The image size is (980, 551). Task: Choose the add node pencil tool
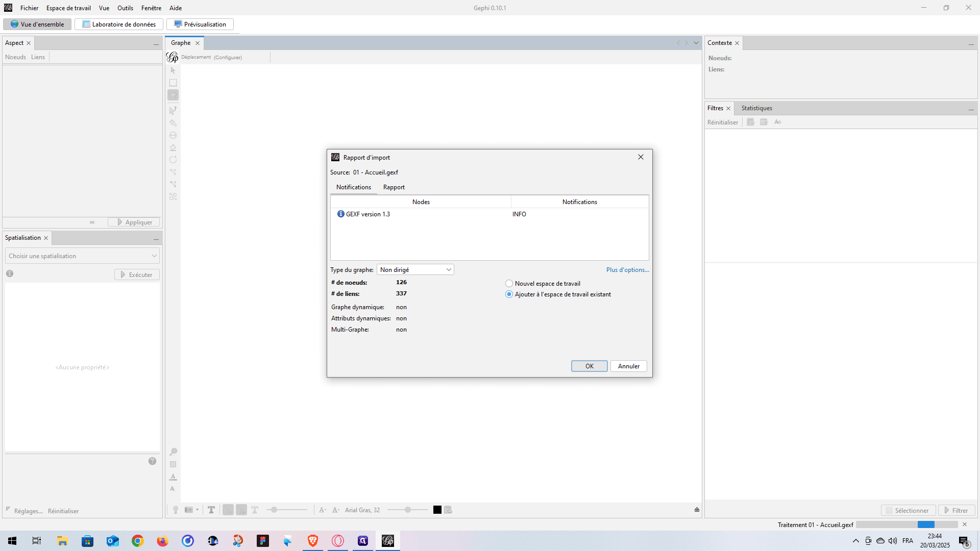click(x=173, y=160)
